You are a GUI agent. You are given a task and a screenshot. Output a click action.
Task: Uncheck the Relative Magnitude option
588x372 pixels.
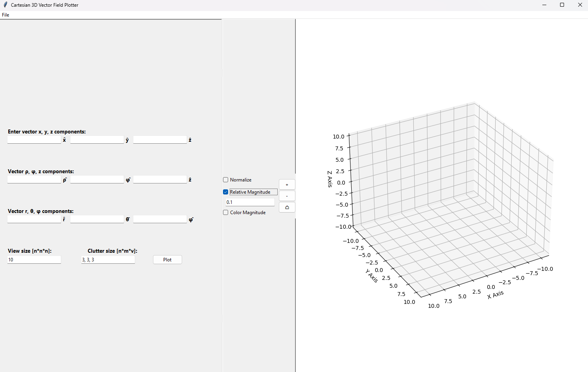(226, 192)
